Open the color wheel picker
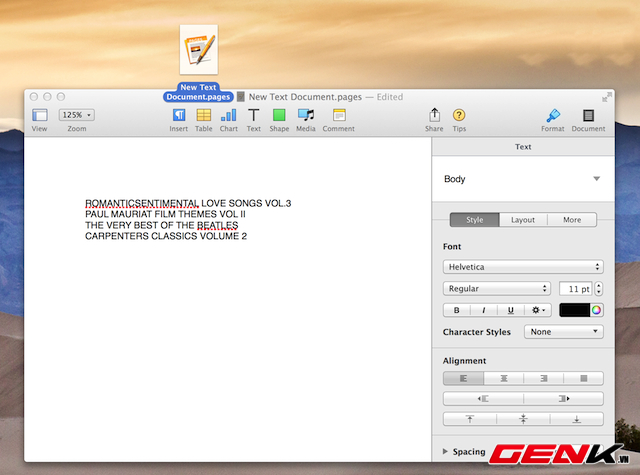 pyautogui.click(x=596, y=310)
